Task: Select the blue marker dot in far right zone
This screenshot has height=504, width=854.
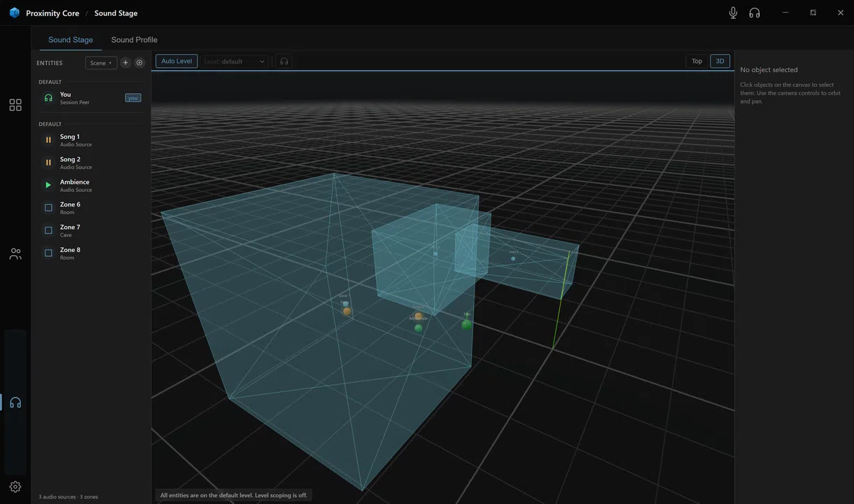Action: 513,258
